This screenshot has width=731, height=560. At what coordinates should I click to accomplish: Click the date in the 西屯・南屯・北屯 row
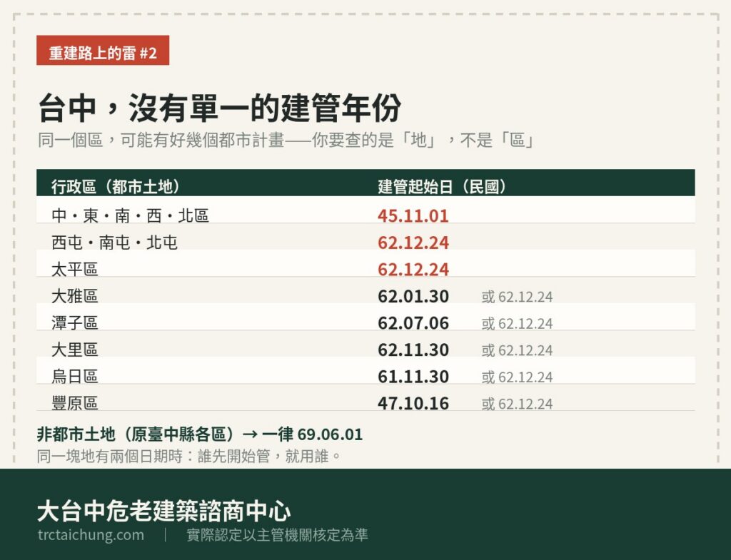pos(413,243)
